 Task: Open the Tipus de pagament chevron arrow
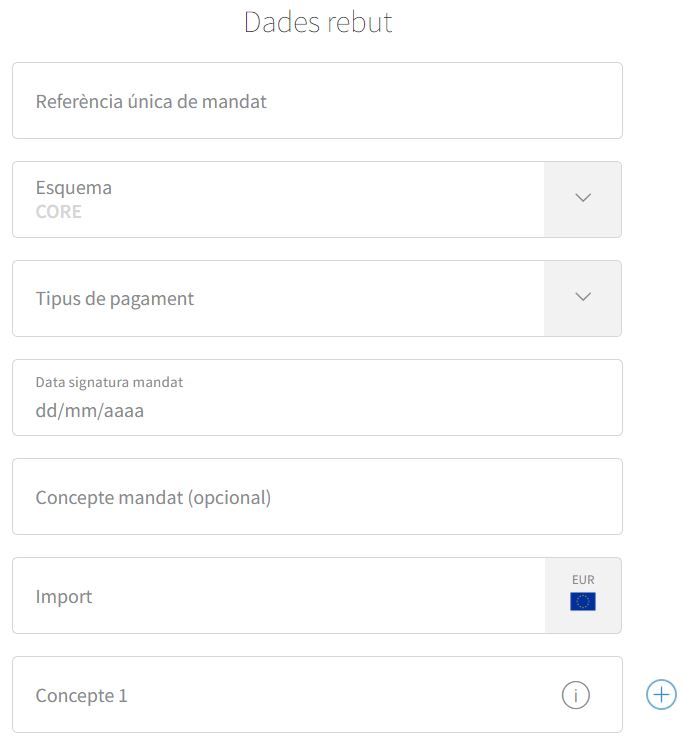click(x=583, y=297)
